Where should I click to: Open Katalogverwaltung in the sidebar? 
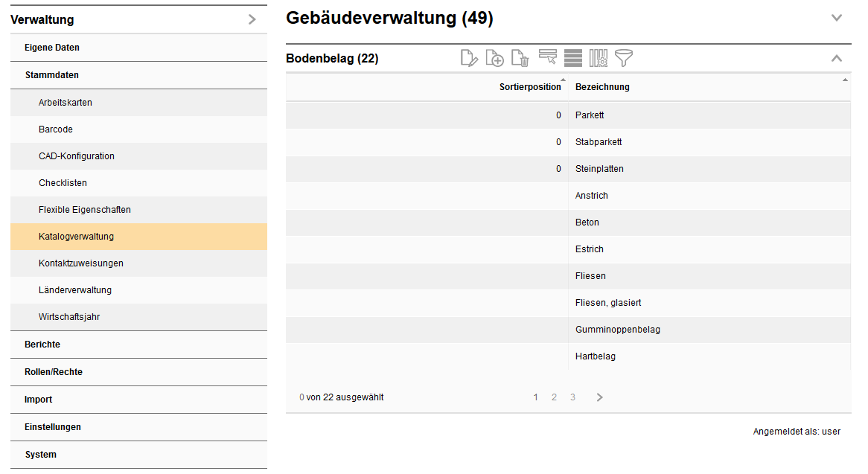[x=76, y=237]
